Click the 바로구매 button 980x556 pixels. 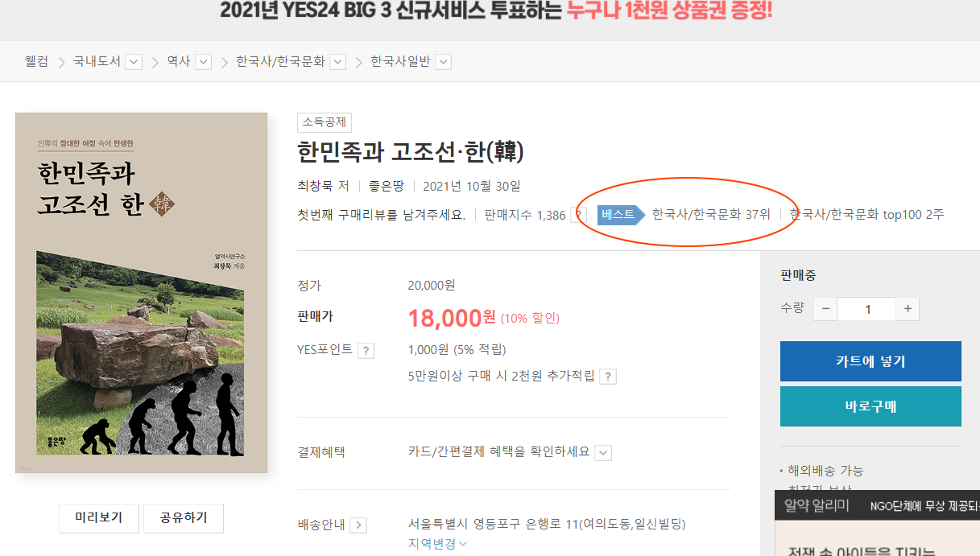(x=870, y=406)
